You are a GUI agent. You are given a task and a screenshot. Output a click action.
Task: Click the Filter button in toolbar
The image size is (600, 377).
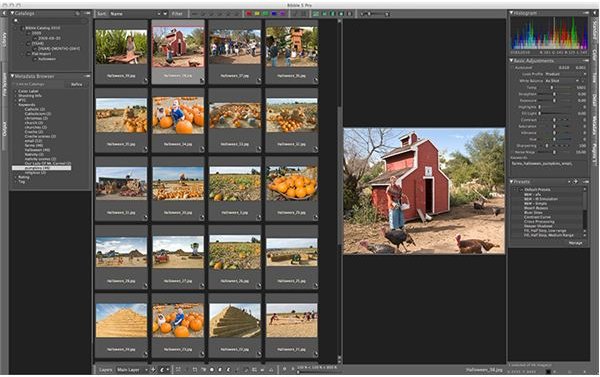(x=177, y=14)
